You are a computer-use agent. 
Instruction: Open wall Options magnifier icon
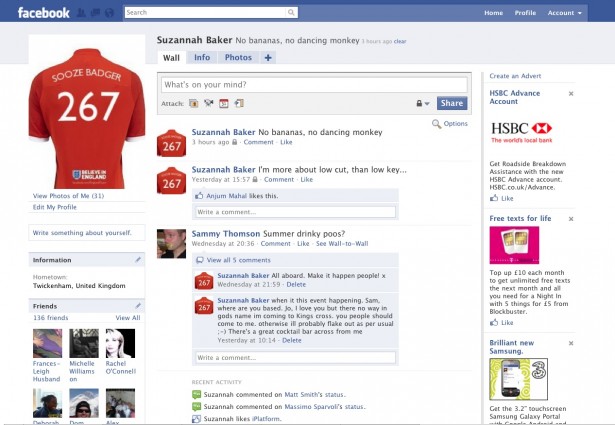[436, 124]
